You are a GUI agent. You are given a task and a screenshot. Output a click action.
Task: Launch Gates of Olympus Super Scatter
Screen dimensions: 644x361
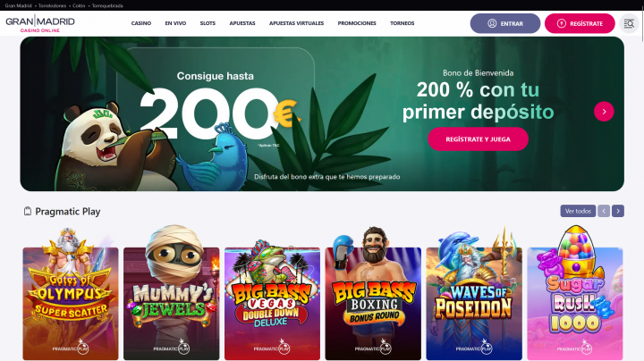[71, 294]
